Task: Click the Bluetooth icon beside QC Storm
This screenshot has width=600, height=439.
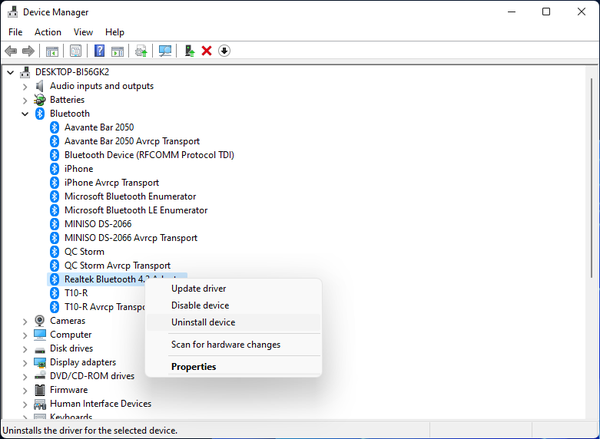Action: pos(54,251)
